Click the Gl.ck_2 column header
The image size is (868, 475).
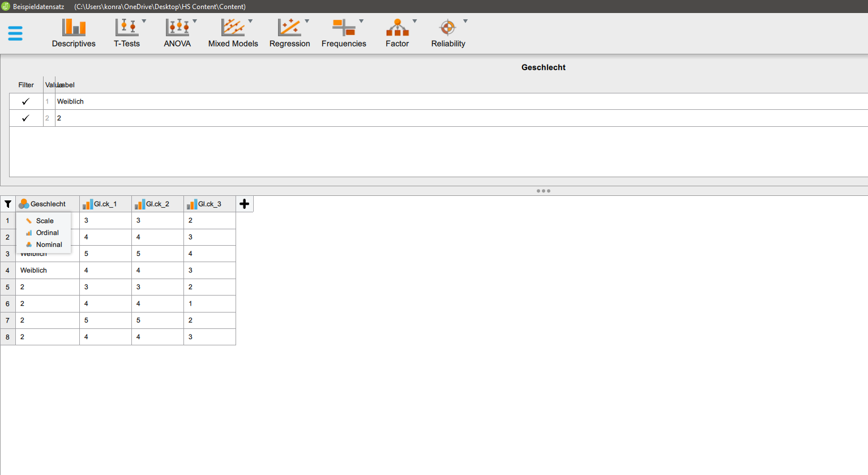click(157, 204)
